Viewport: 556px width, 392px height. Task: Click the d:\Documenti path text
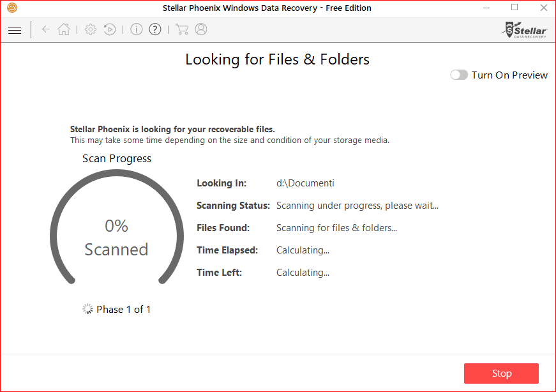point(305,183)
